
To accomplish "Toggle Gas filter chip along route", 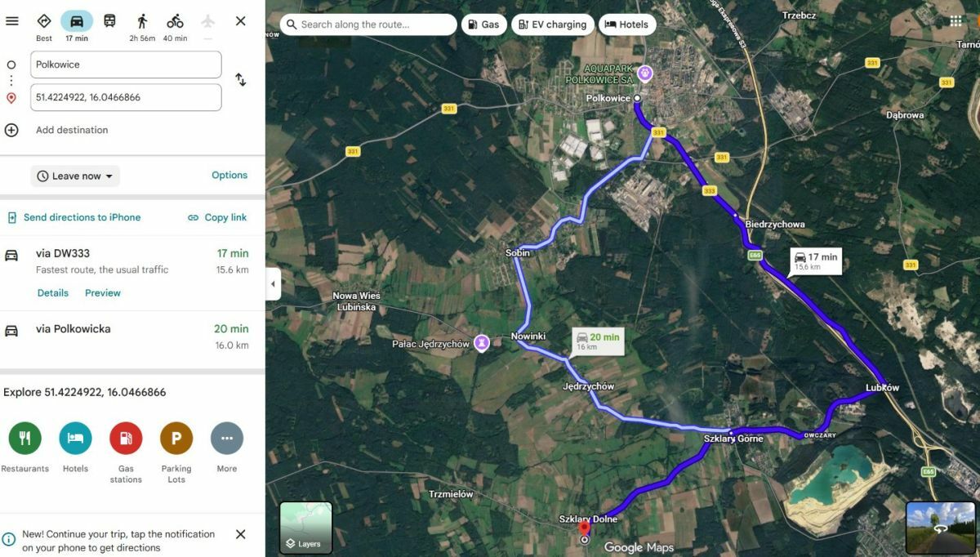I will (x=484, y=25).
